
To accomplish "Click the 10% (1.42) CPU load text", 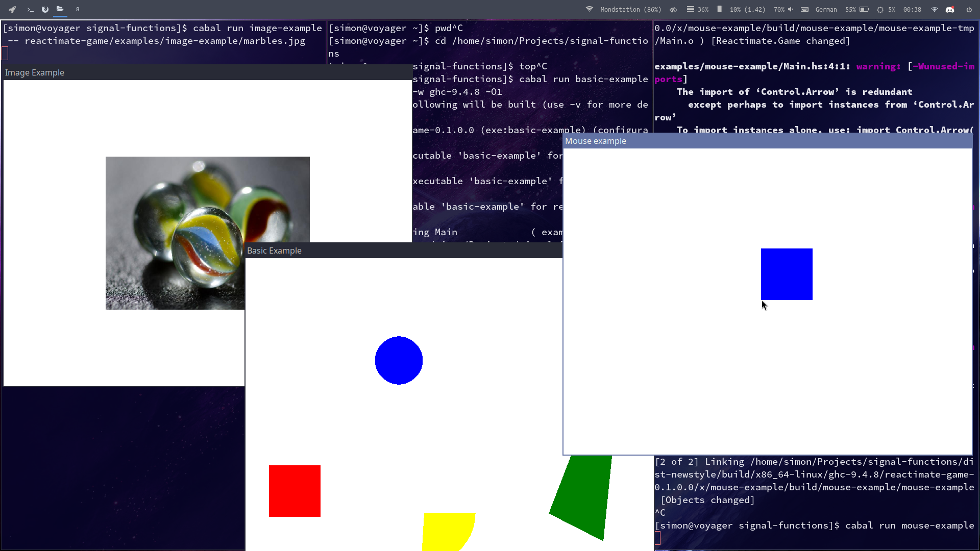I will click(747, 9).
